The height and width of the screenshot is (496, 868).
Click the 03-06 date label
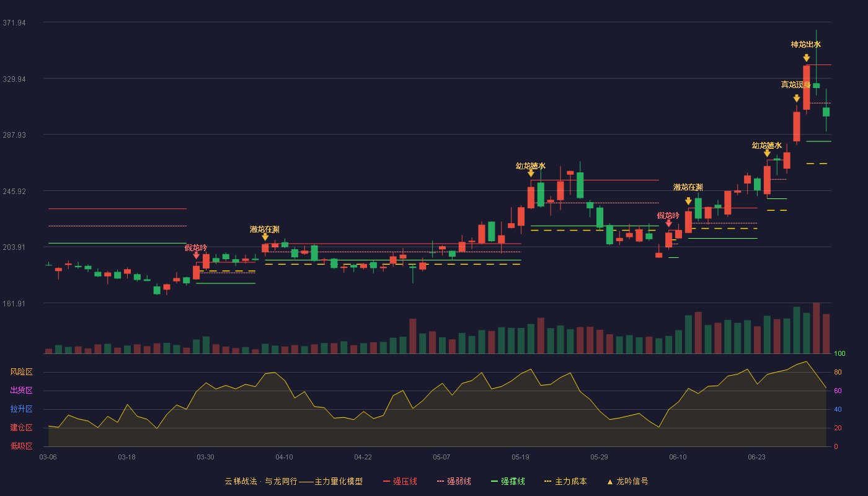click(48, 457)
